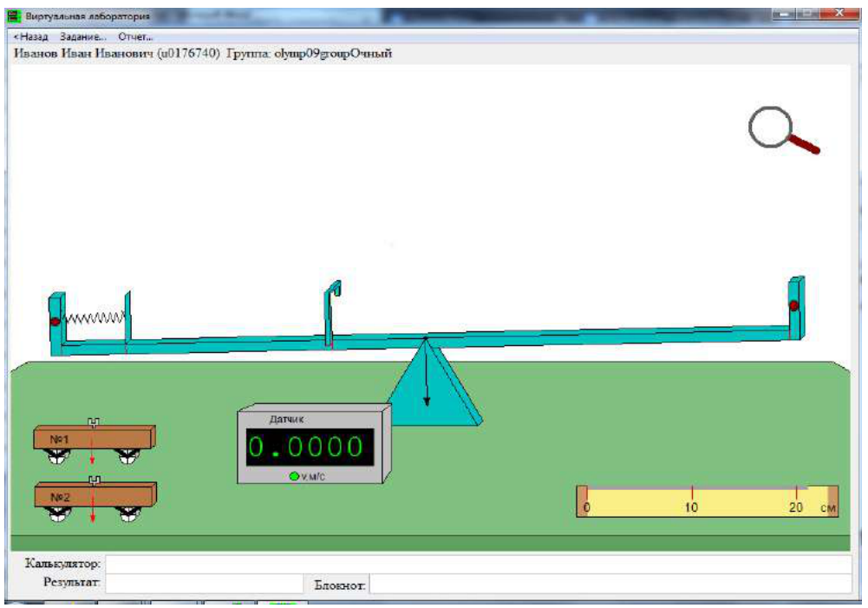This screenshot has width=868, height=608.
Task: Select cart №2
Action: 95,499
